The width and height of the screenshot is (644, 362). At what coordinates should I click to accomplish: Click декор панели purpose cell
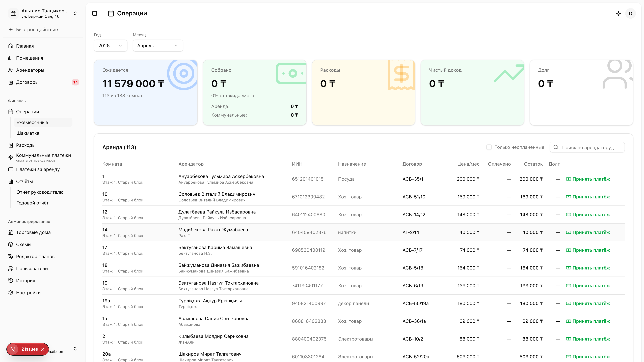click(353, 303)
